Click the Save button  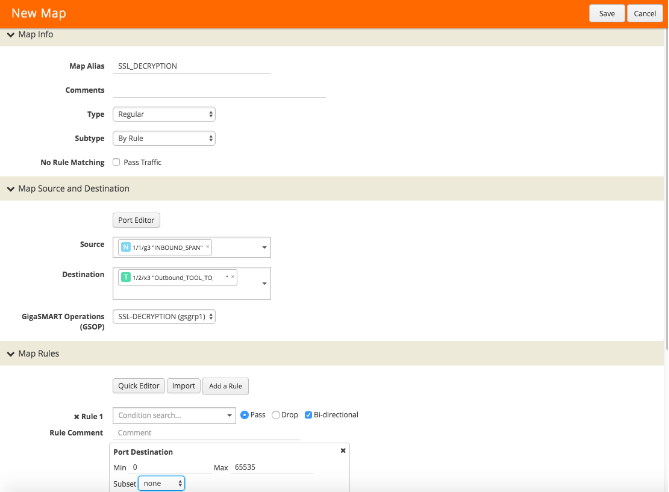click(606, 13)
